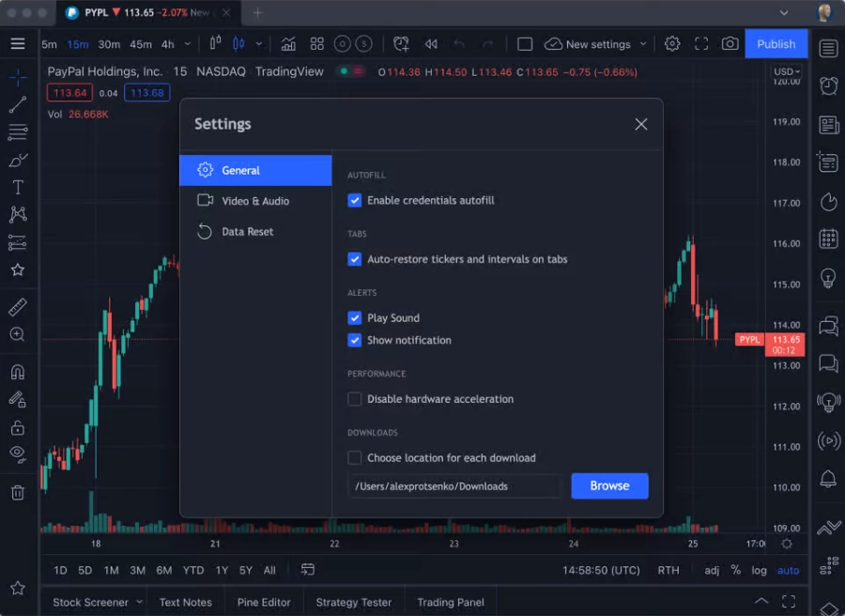Uncheck the Play Sound alert option

(354, 318)
